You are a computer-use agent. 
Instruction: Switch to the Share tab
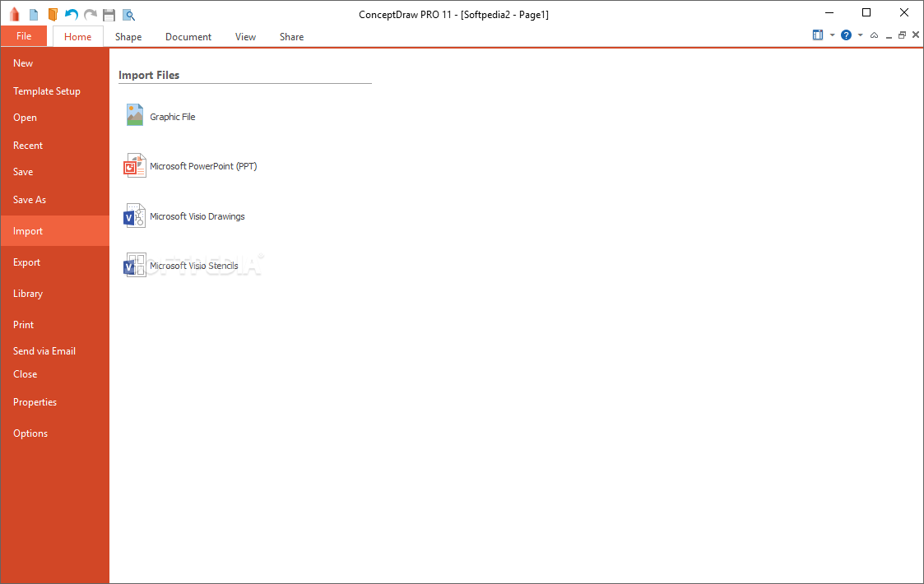[x=292, y=36]
